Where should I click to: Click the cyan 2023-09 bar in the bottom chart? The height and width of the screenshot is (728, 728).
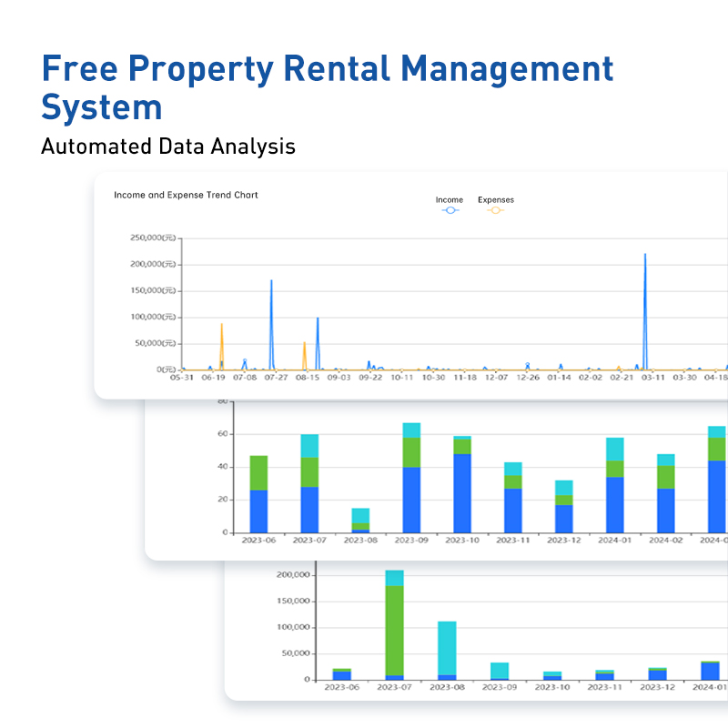click(x=500, y=670)
